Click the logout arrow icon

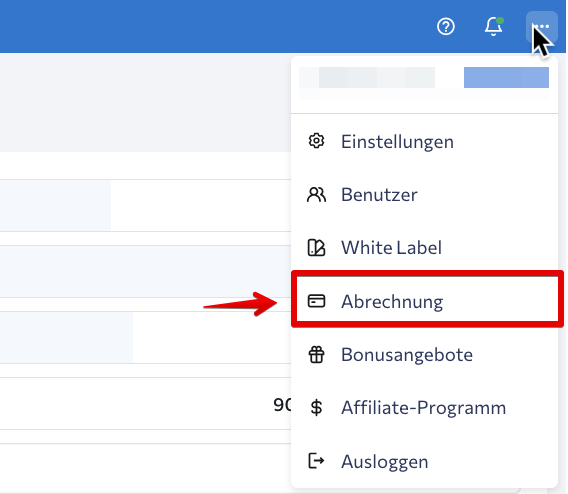(316, 461)
